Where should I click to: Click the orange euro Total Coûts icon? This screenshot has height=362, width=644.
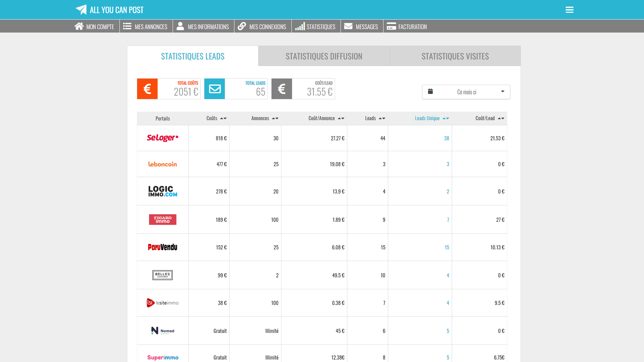(x=147, y=89)
